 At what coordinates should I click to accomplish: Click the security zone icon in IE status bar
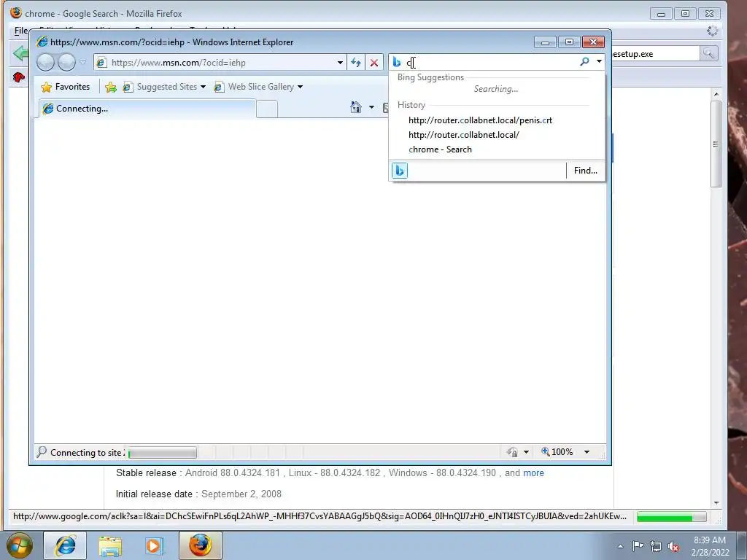[512, 452]
